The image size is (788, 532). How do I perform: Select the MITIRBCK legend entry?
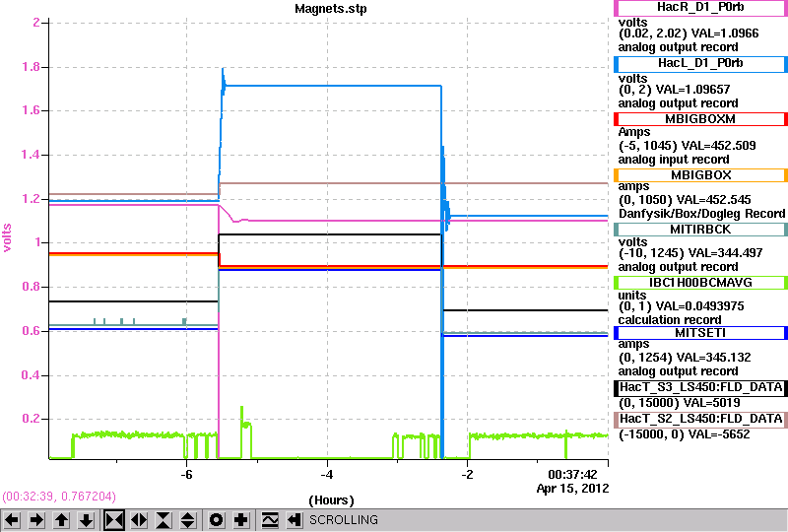coord(700,230)
